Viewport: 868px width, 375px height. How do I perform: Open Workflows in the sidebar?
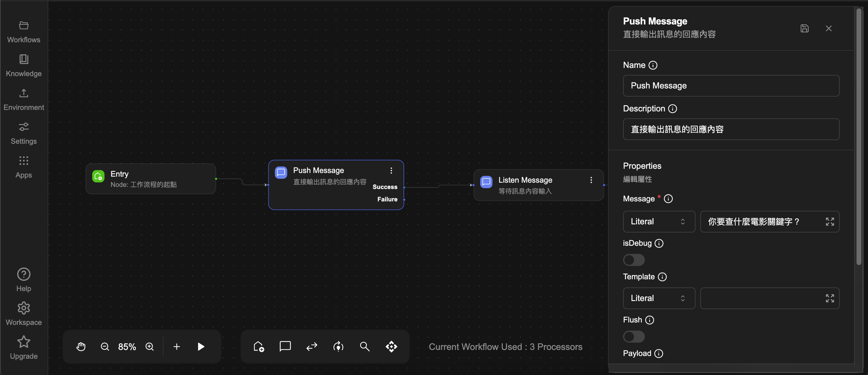coord(24,32)
